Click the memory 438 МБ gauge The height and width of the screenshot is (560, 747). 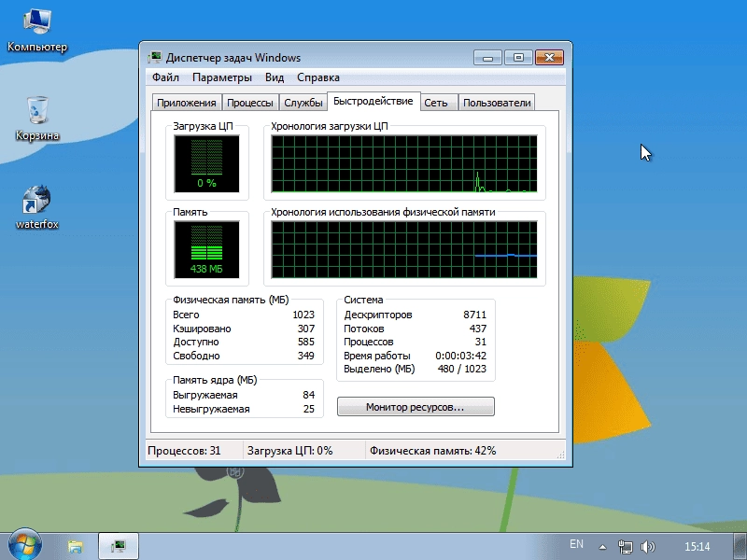click(x=206, y=249)
